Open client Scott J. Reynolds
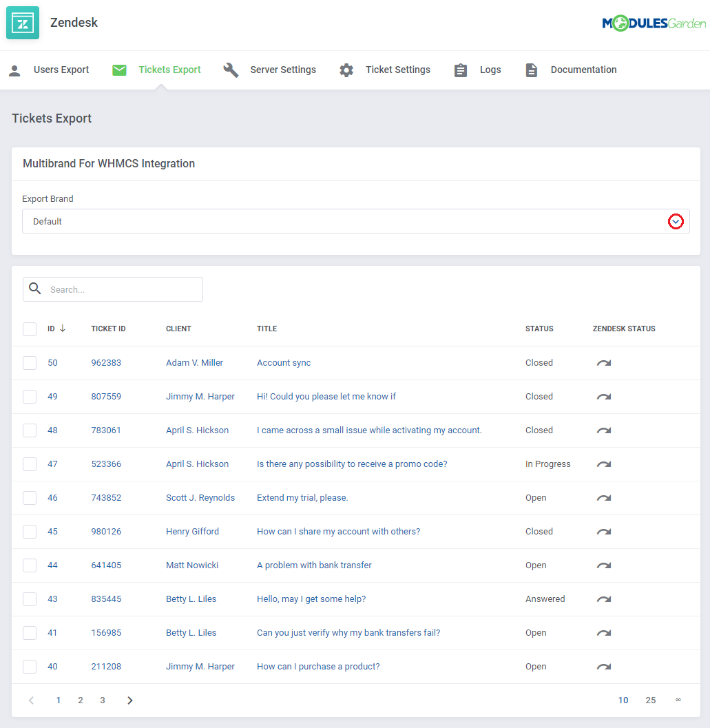The width and height of the screenshot is (710, 728). pos(200,498)
